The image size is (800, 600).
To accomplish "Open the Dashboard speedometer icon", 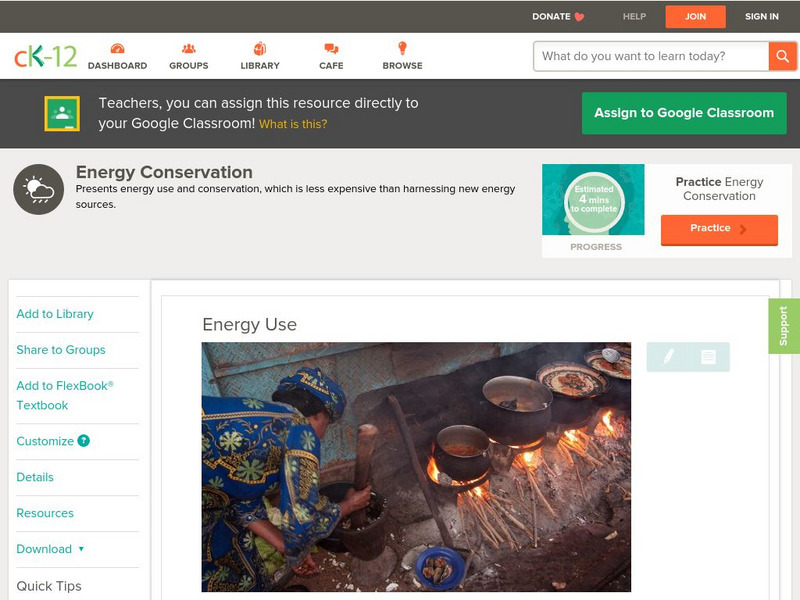I will pyautogui.click(x=117, y=48).
